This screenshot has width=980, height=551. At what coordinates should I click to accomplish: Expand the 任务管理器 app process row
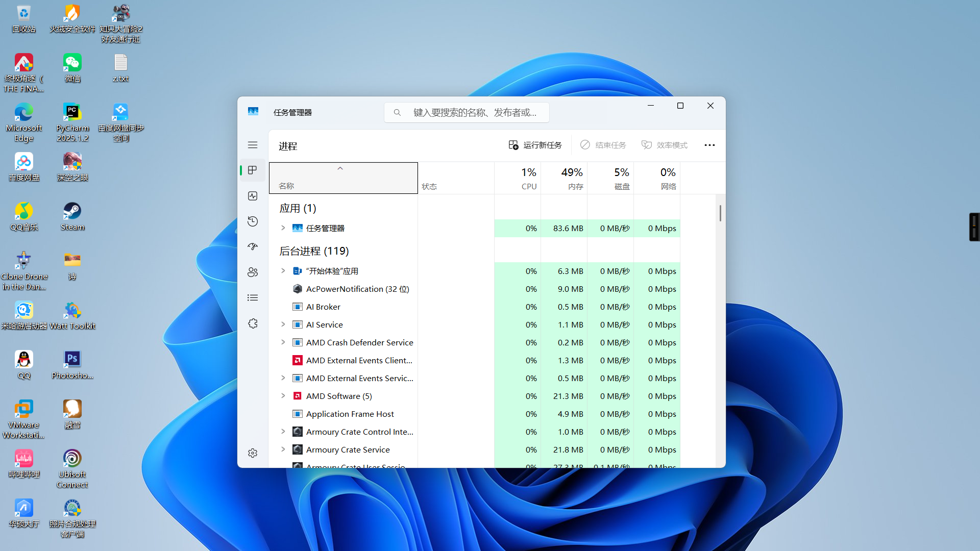(283, 228)
